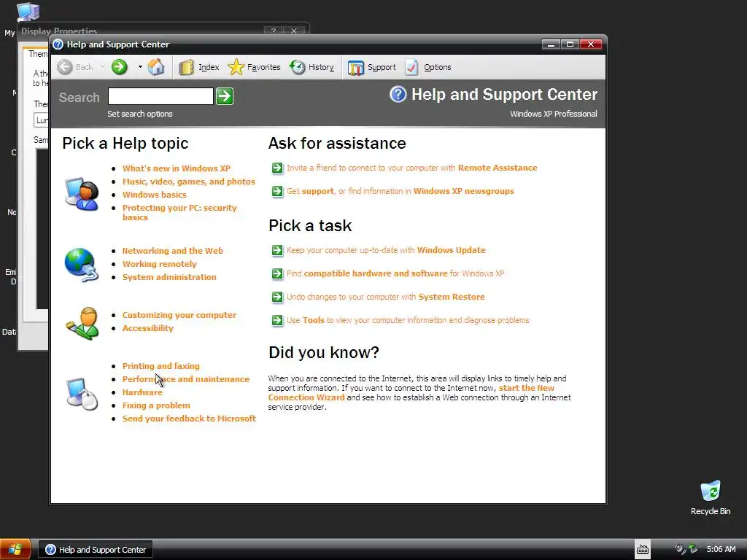Open the Hardware help topic
This screenshot has height=560, width=747.
[142, 392]
